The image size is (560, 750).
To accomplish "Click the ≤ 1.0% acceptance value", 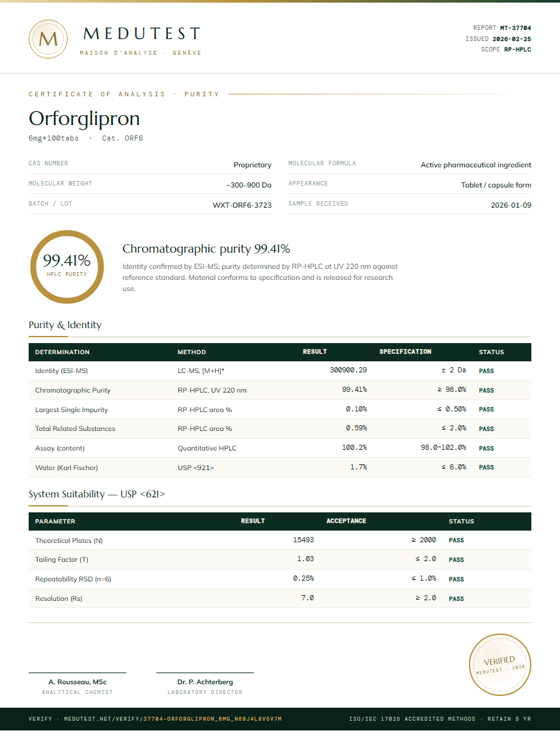I will point(424,579).
